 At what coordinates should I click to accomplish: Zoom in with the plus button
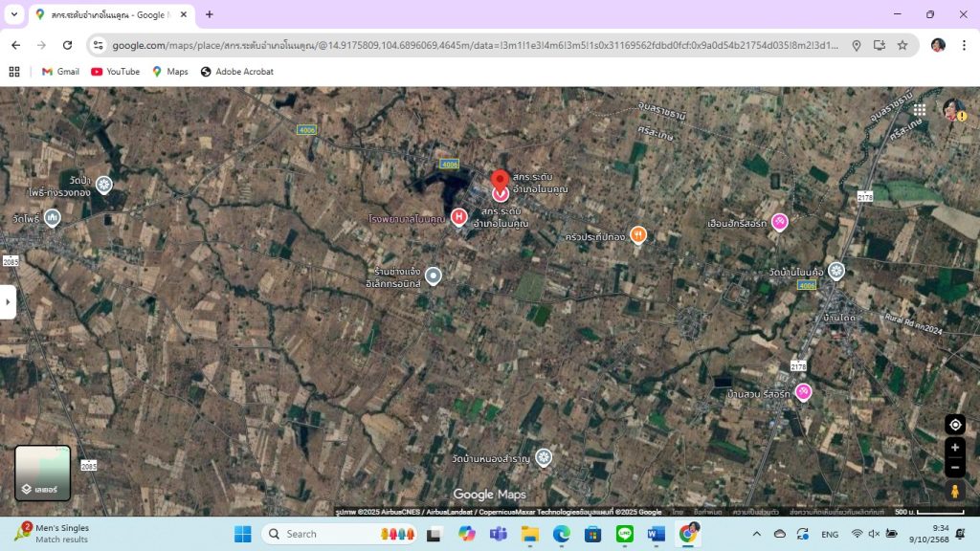954,448
